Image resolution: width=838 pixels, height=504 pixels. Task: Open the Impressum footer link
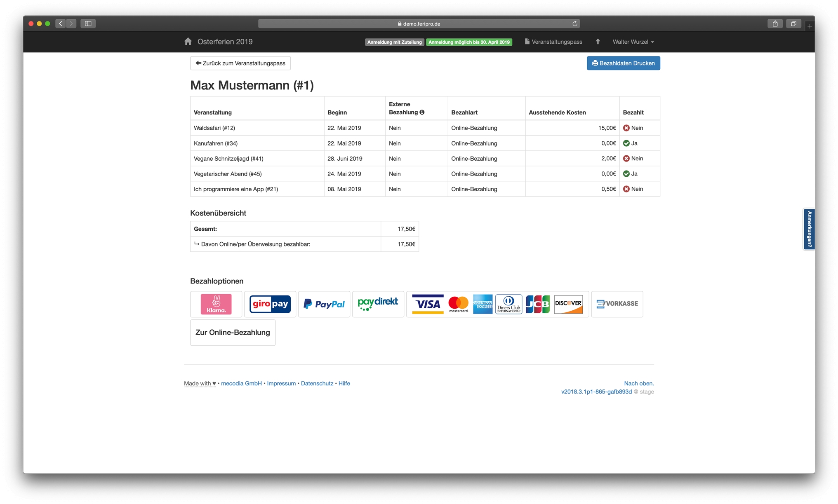(281, 384)
